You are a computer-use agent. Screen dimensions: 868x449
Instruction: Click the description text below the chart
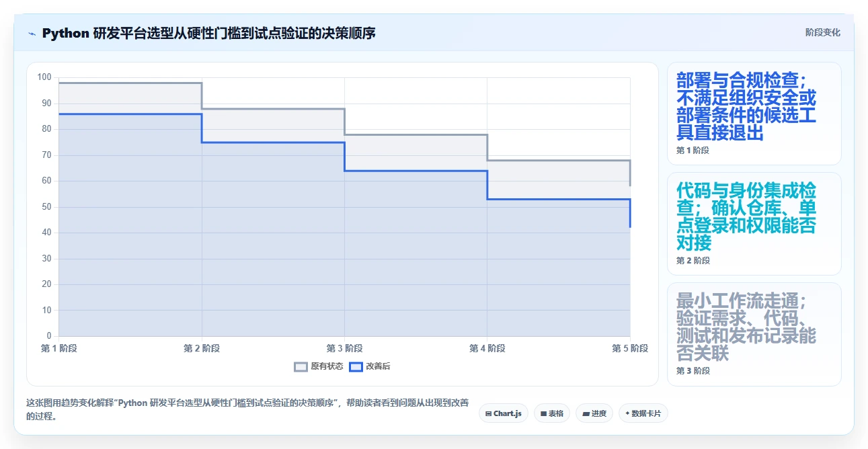click(x=247, y=409)
